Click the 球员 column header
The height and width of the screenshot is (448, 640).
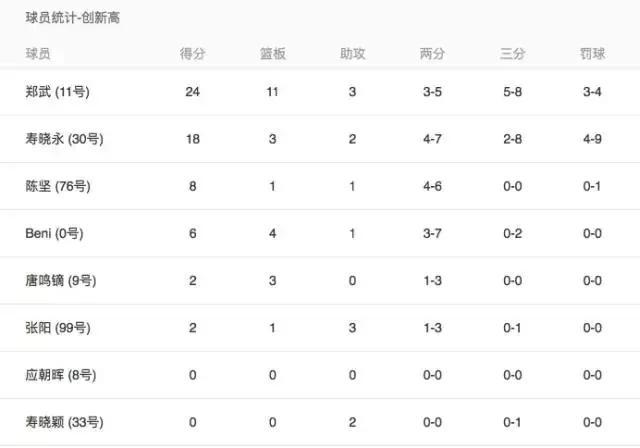coord(38,54)
